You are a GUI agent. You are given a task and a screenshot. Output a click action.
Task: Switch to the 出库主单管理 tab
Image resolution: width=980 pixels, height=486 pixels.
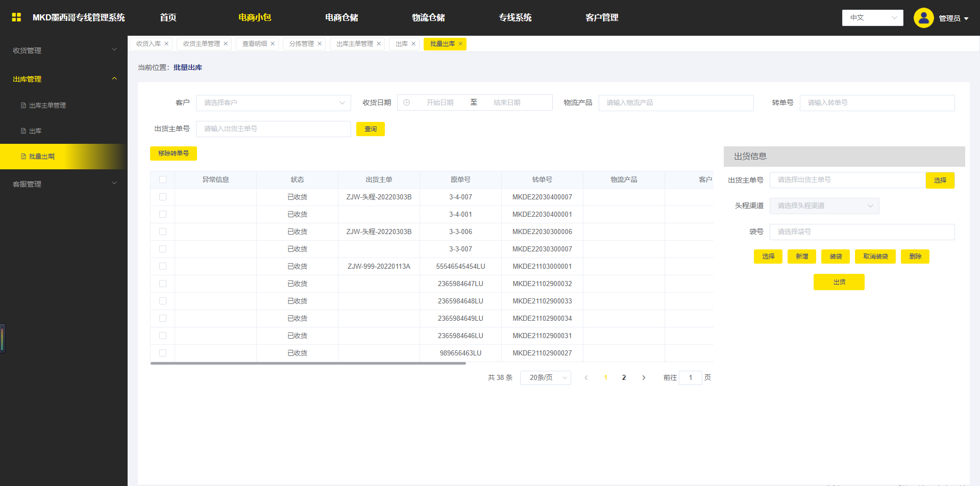point(354,44)
